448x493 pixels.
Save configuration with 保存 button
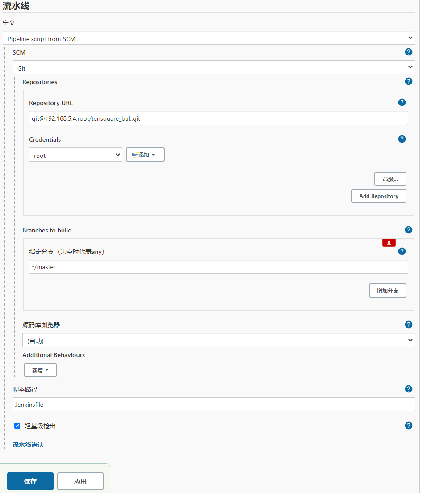(30, 481)
